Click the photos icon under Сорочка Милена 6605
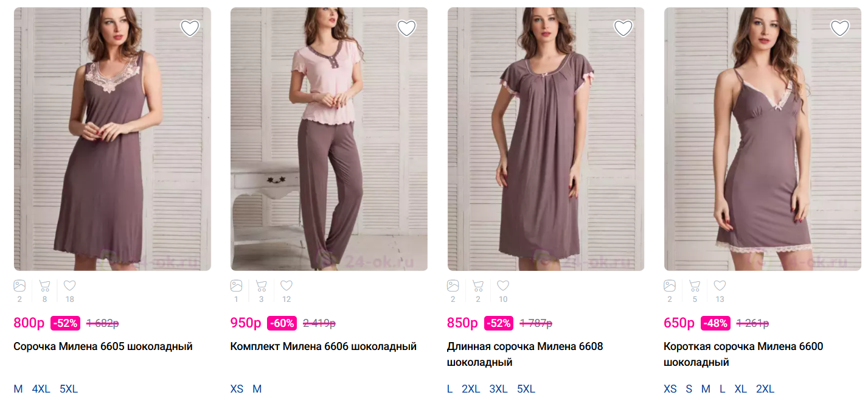This screenshot has width=868, height=406. pos(19,285)
